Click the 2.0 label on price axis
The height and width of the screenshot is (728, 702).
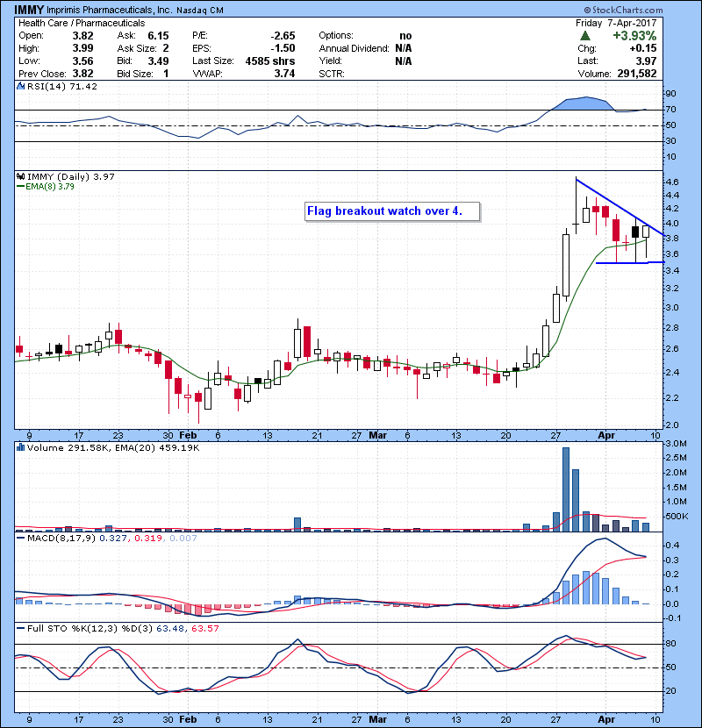672,425
